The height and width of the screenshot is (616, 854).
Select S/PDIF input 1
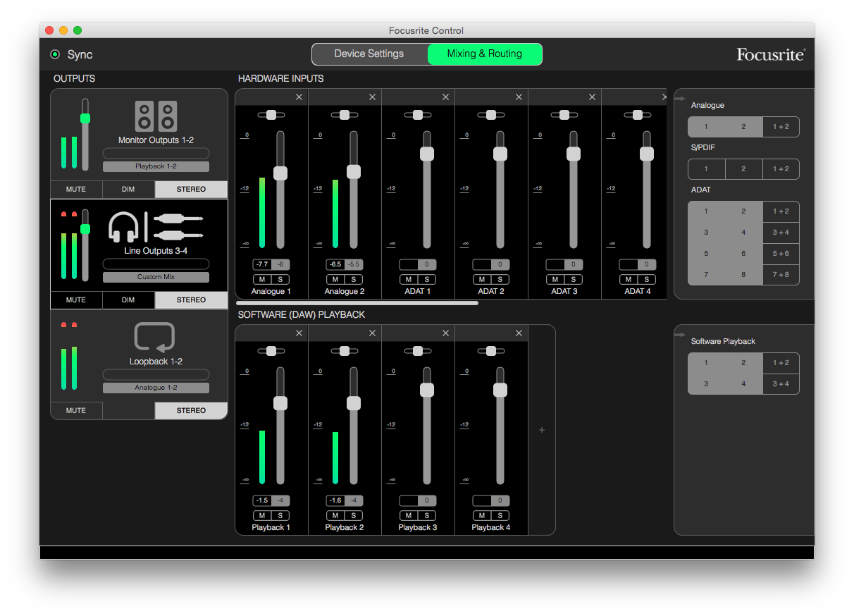click(x=706, y=169)
